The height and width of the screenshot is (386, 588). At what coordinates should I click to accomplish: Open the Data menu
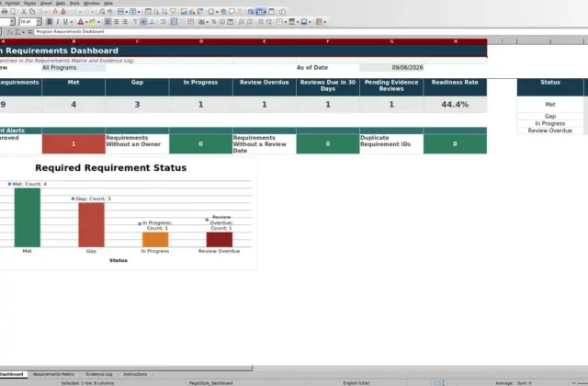pyautogui.click(x=61, y=3)
